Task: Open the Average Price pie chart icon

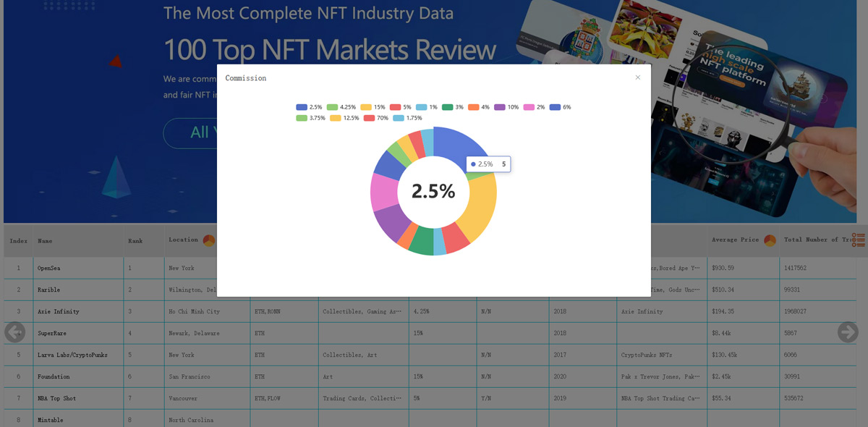Action: [x=770, y=240]
